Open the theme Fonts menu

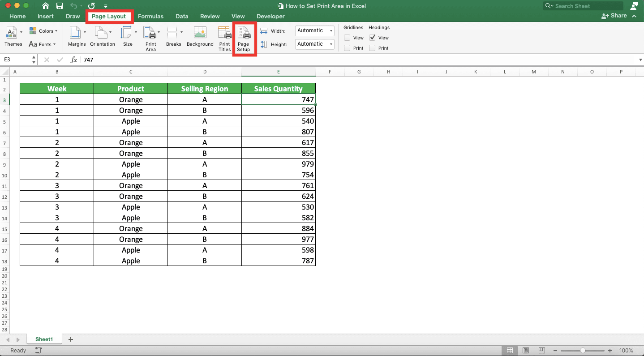coord(42,44)
